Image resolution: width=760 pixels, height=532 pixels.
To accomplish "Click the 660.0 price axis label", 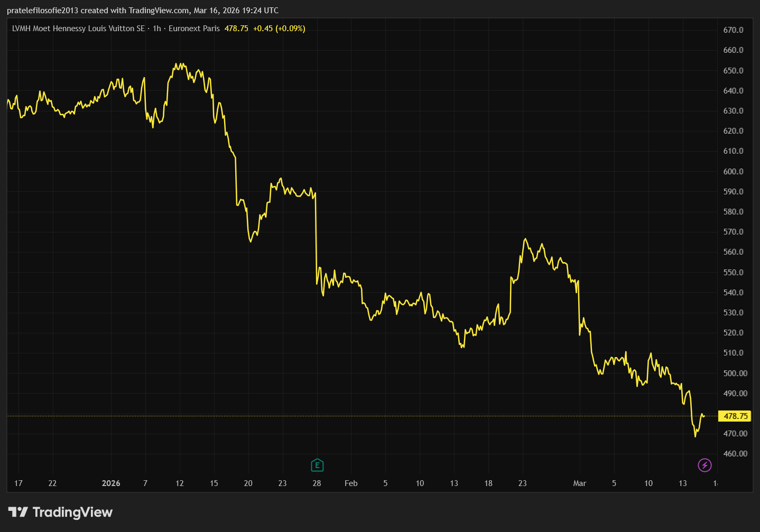I will tap(733, 50).
